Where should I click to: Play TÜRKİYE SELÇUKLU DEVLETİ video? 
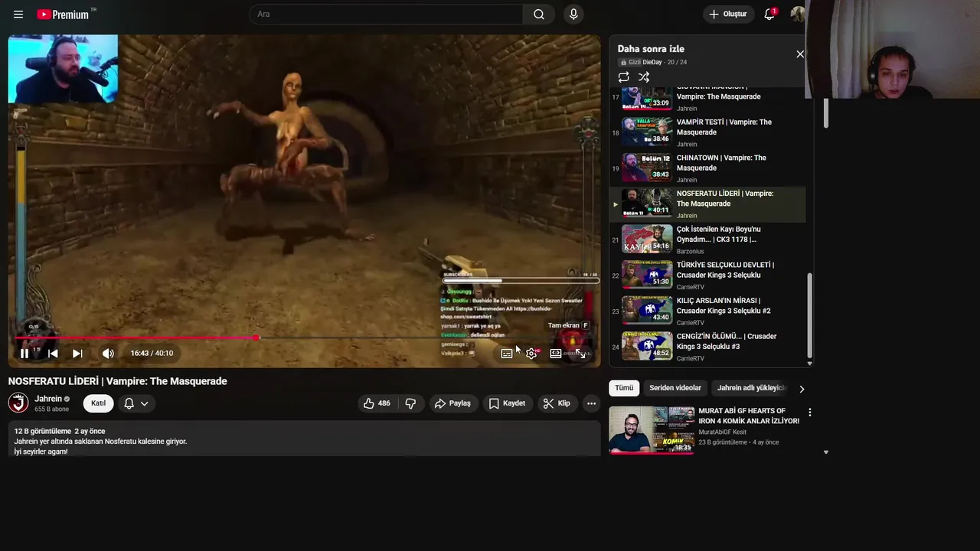tap(707, 275)
